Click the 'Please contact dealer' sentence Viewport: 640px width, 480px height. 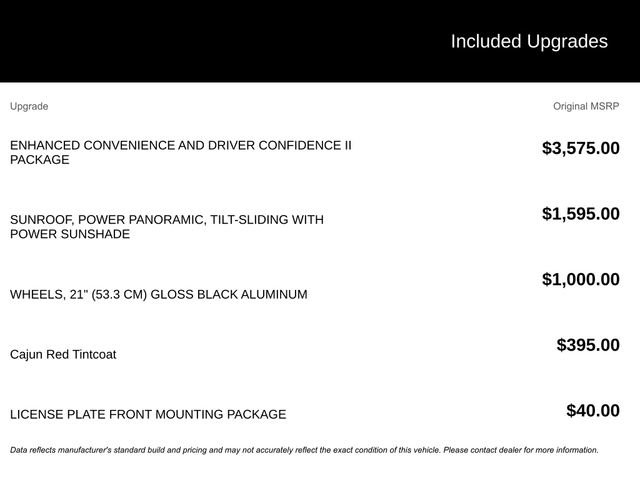click(521, 450)
